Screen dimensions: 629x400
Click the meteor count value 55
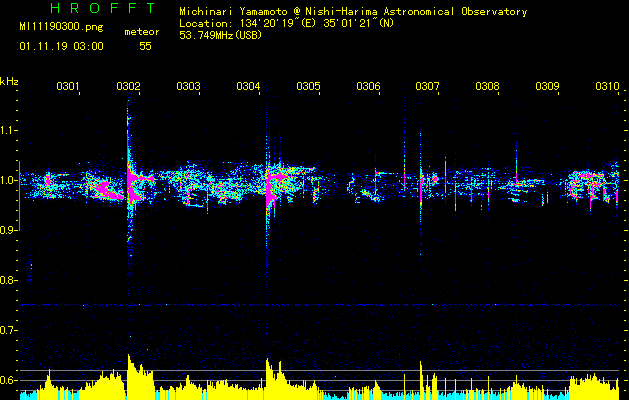[x=145, y=46]
